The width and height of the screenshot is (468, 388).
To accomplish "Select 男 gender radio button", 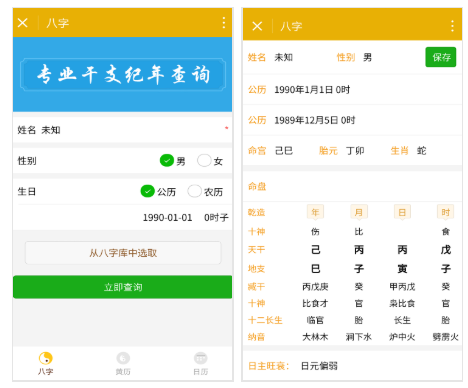I will [167, 161].
